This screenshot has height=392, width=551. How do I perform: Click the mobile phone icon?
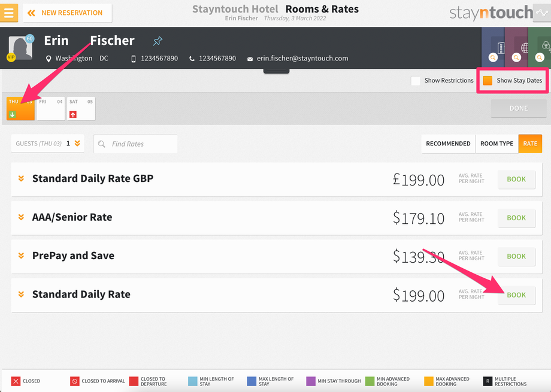point(133,59)
